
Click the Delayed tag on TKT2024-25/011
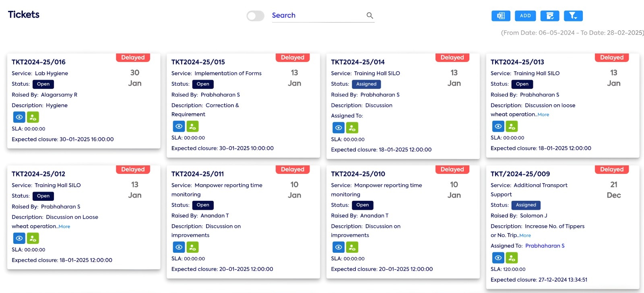293,169
